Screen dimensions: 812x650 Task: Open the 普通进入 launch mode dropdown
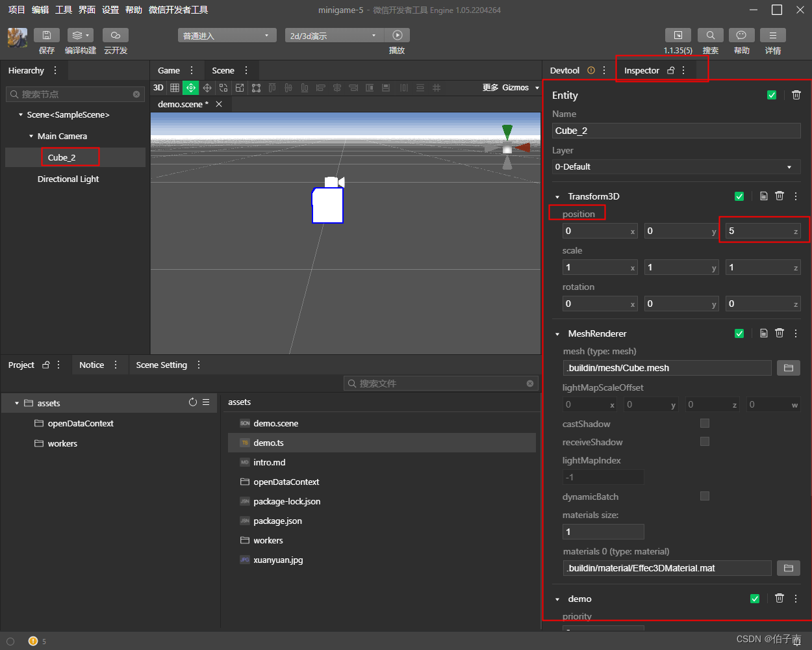[227, 35]
